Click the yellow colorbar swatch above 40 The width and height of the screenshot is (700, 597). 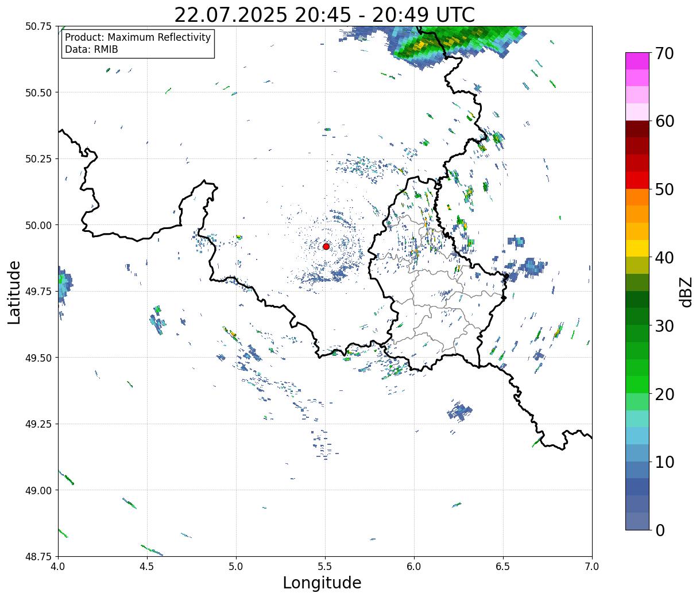[637, 249]
